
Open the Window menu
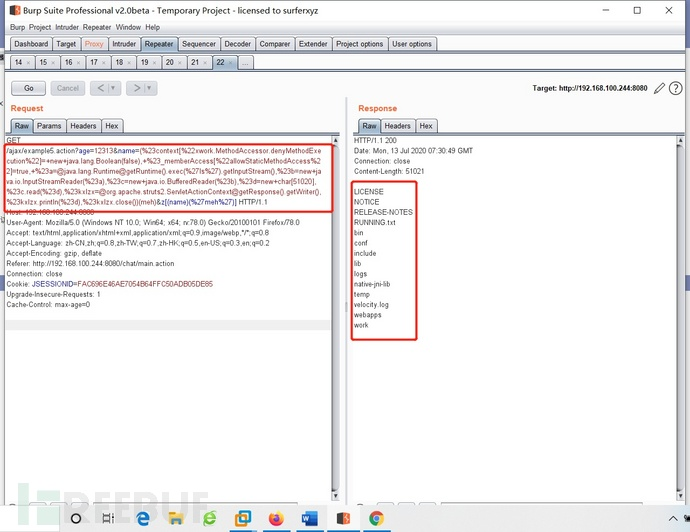128,27
